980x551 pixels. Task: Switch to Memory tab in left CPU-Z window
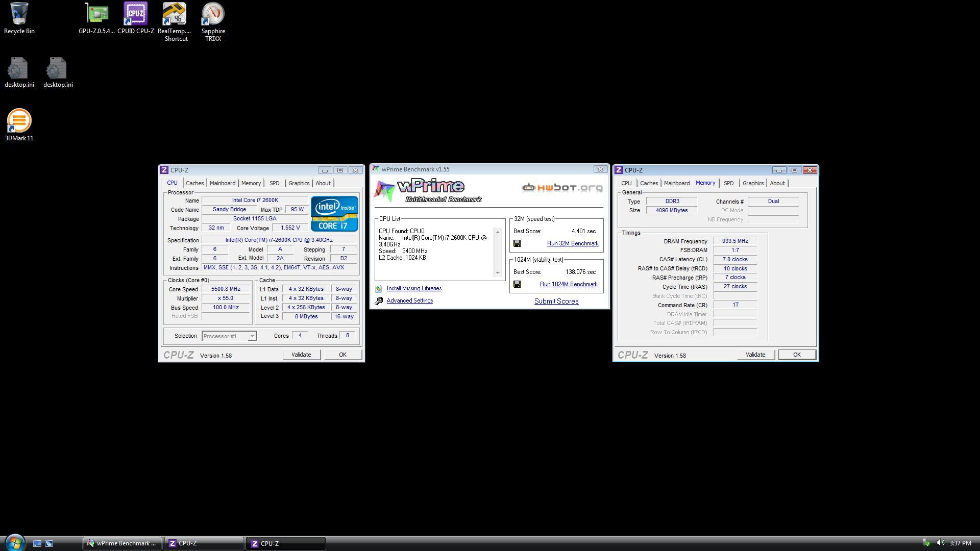click(x=251, y=183)
